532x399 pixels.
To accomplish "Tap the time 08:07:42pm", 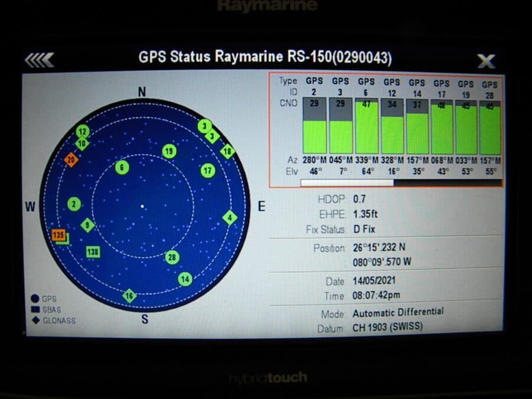I will pyautogui.click(x=376, y=295).
